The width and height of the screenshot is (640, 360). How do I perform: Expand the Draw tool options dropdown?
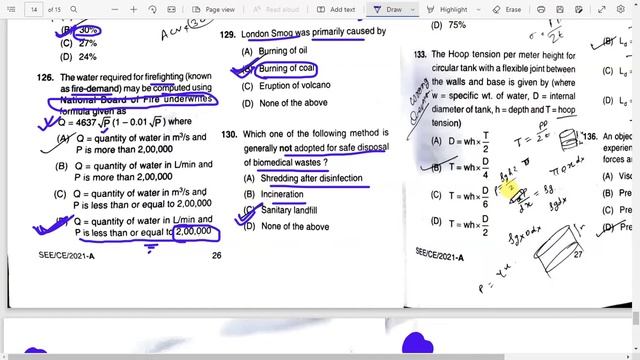coord(412,9)
